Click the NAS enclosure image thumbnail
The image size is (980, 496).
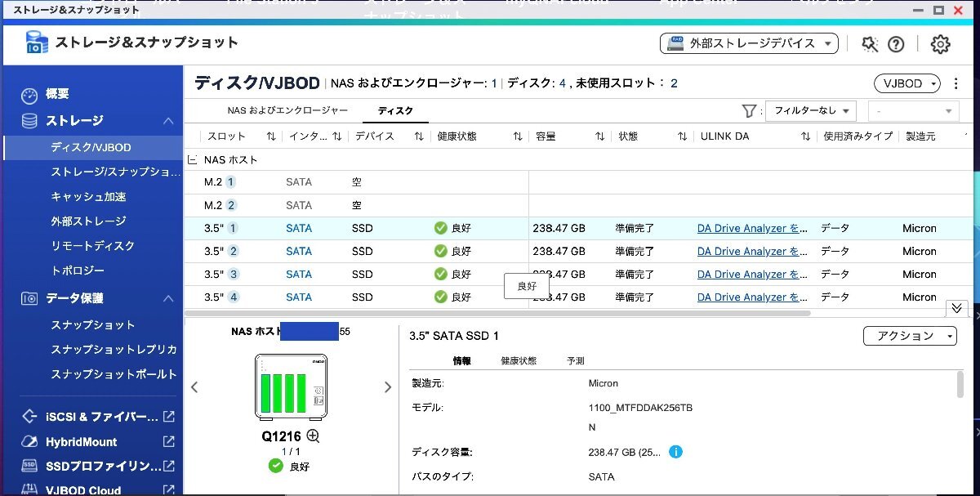click(291, 388)
